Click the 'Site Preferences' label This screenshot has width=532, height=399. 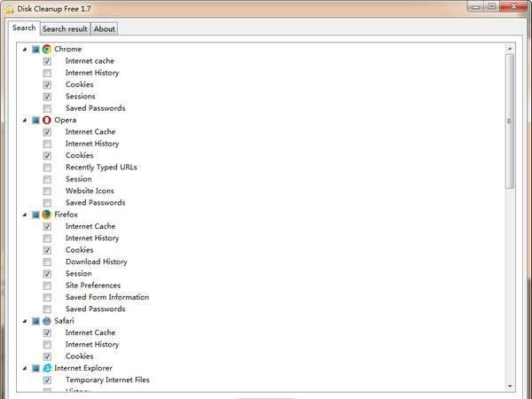point(93,286)
